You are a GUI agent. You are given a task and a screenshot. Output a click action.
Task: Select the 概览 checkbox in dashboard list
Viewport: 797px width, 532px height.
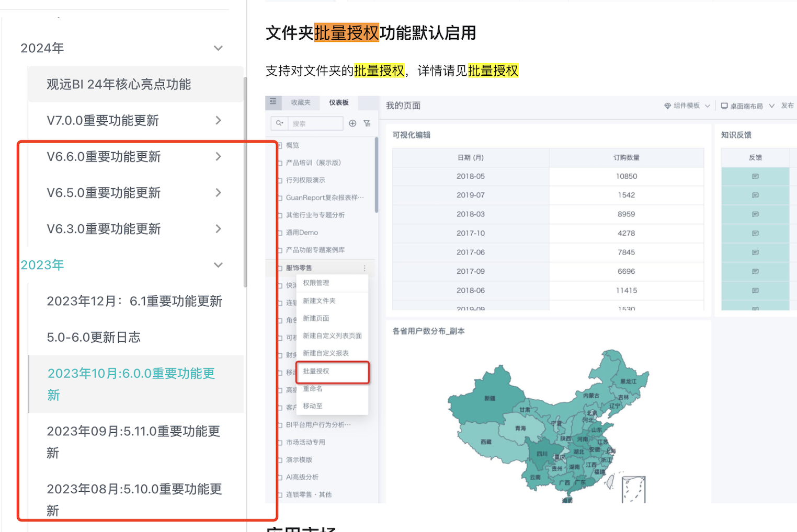point(279,145)
